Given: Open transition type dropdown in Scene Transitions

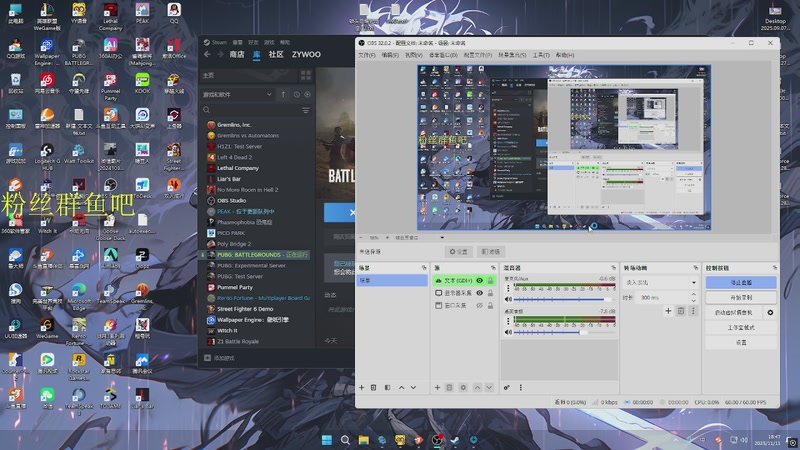Looking at the screenshot, I should point(660,282).
